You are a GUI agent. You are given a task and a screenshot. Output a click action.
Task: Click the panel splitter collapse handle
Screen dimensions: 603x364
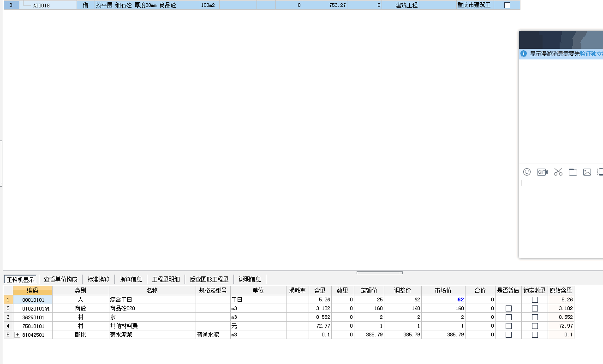(380, 273)
